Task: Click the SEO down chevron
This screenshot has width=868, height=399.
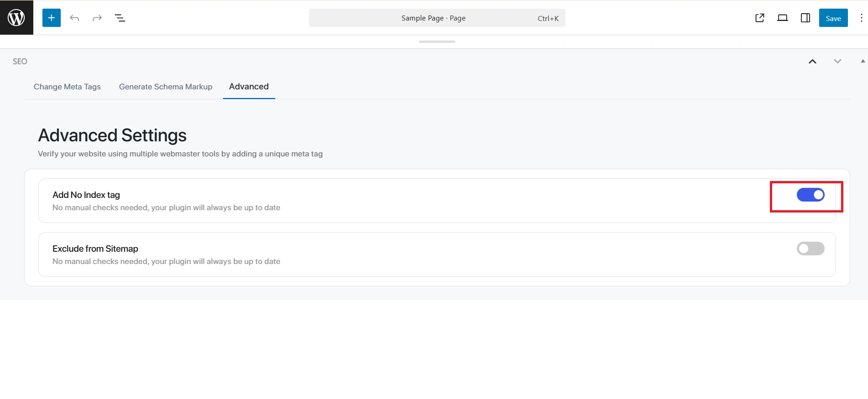Action: pos(837,61)
